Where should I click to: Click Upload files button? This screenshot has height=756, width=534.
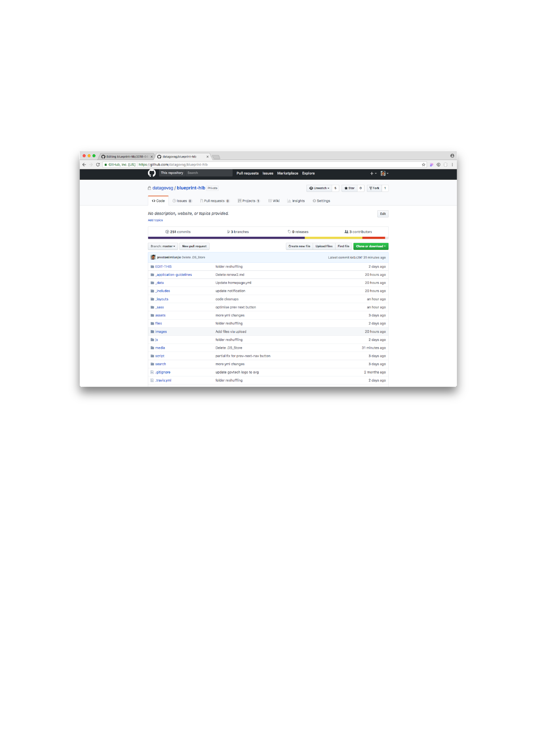tap(324, 246)
